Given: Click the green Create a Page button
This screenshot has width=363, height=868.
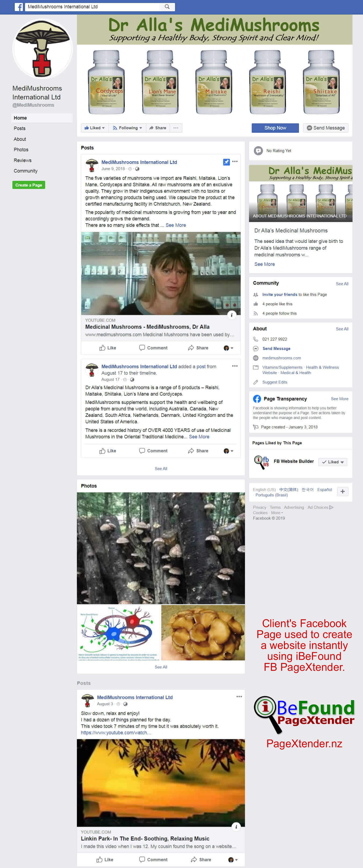Looking at the screenshot, I should point(29,185).
